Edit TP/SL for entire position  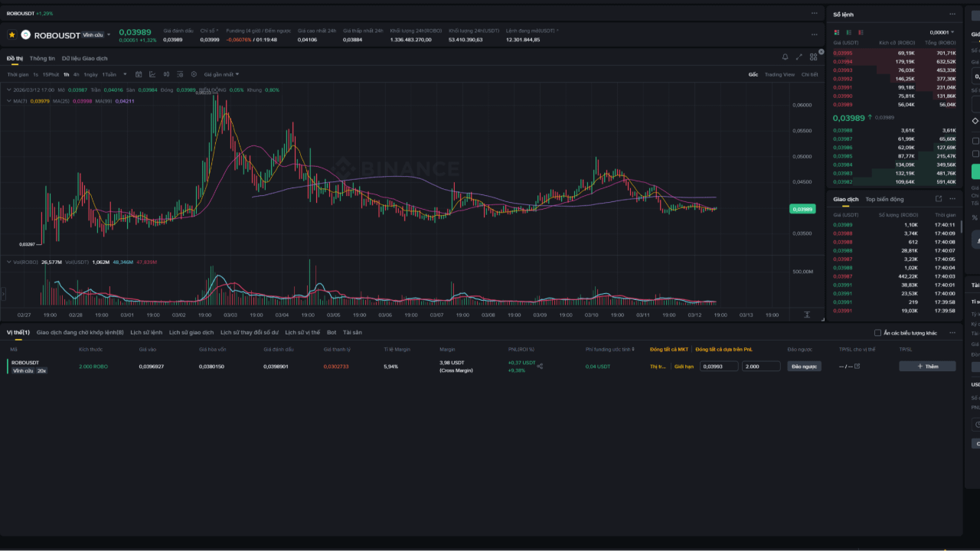pyautogui.click(x=857, y=366)
